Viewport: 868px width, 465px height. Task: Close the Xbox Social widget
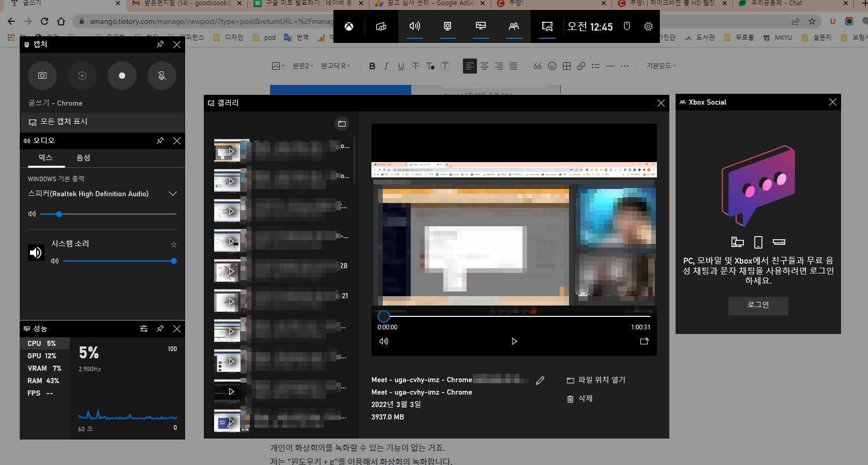(x=832, y=102)
